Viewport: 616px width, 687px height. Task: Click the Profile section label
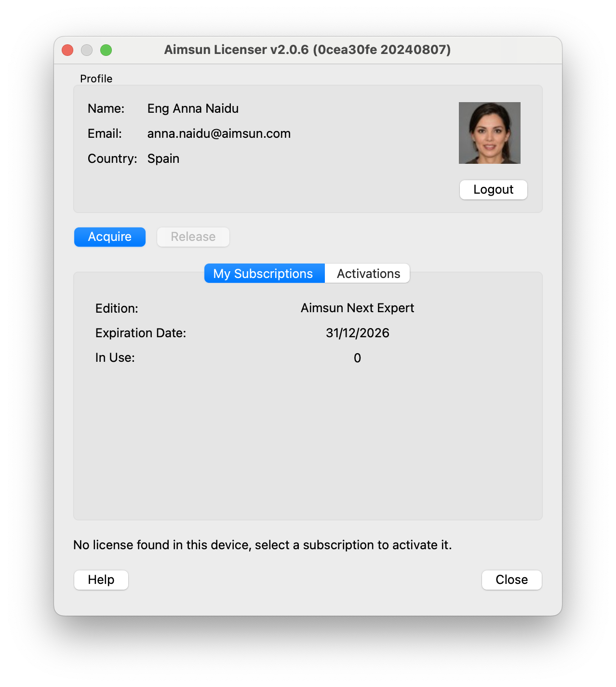(x=96, y=78)
